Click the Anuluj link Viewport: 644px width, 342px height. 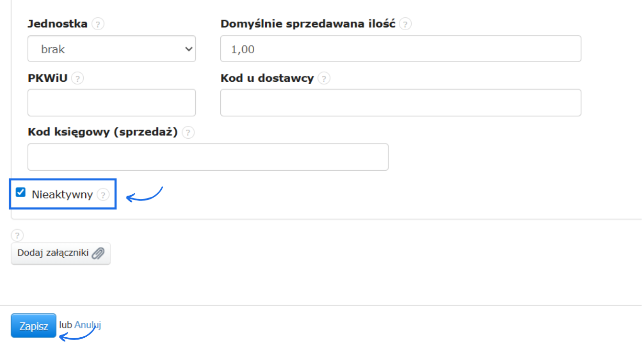pos(88,325)
